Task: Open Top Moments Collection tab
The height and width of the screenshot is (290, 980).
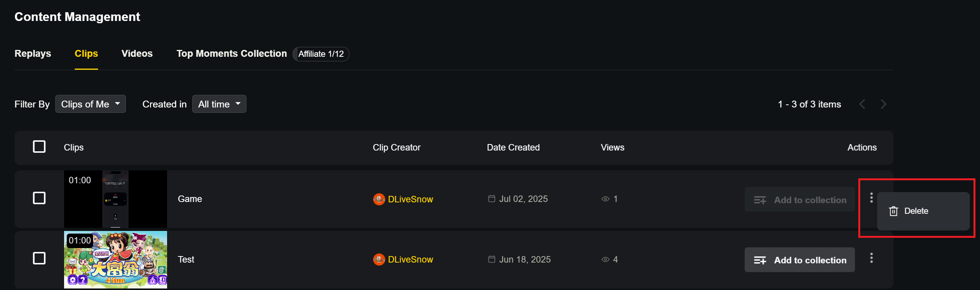Action: tap(232, 54)
